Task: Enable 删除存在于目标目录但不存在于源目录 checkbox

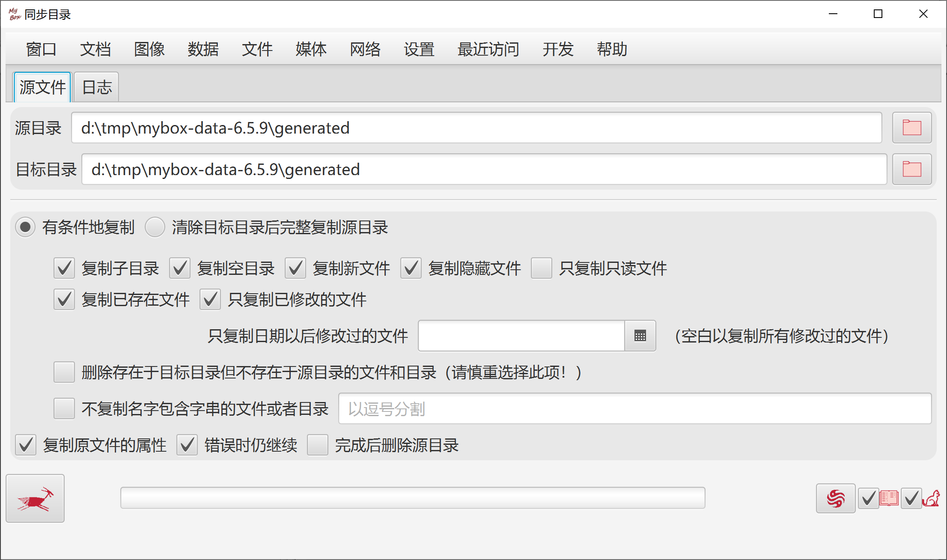Action: (64, 372)
